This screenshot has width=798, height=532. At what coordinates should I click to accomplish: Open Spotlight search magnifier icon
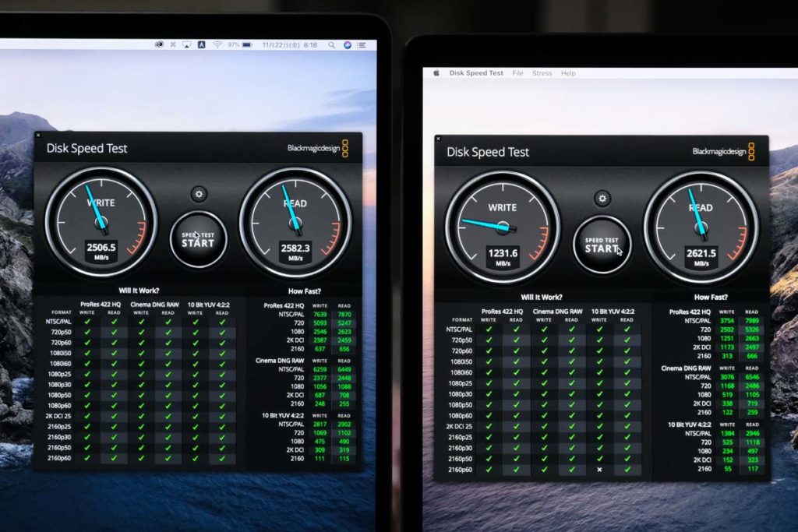[x=332, y=45]
